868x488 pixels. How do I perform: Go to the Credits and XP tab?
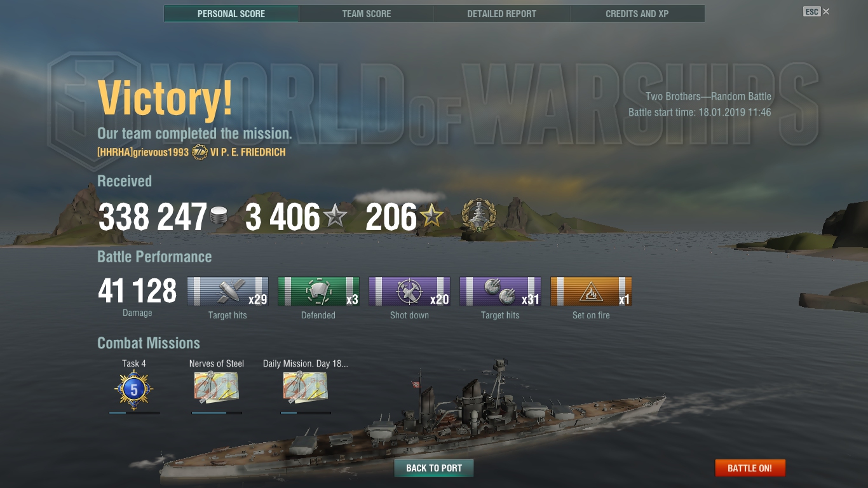[637, 13]
